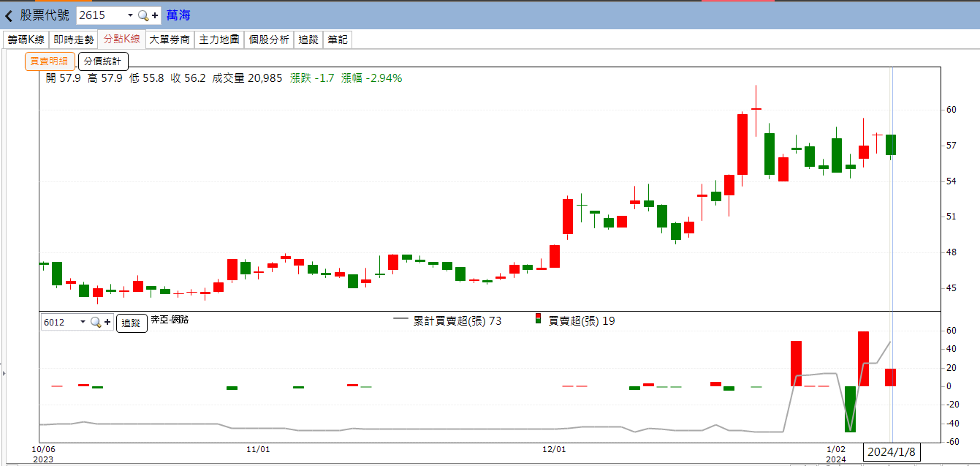
Task: Click the tall red candlestick near price 60
Action: pyautogui.click(x=742, y=144)
